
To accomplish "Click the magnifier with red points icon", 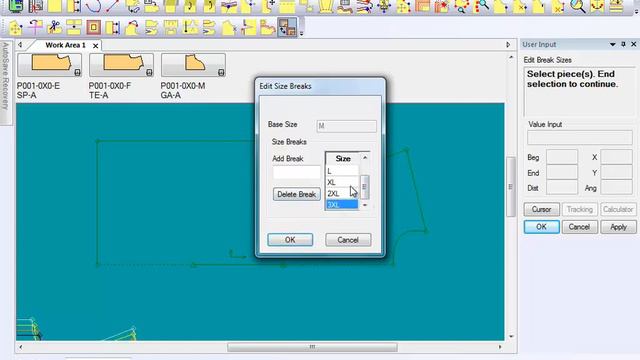I will [x=461, y=6].
